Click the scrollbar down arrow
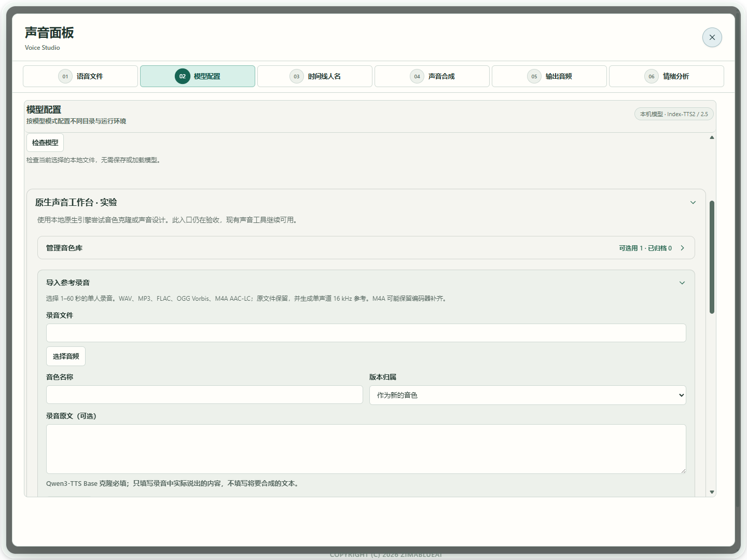 tap(712, 492)
